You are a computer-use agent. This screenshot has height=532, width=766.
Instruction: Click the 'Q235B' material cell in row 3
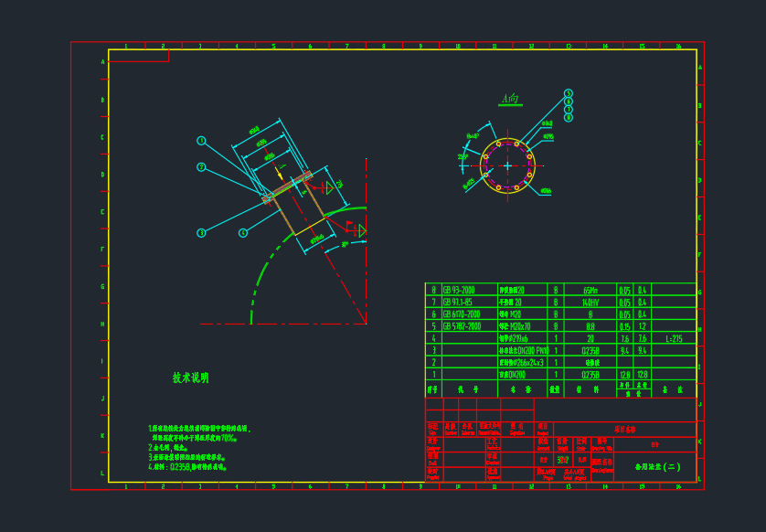[590, 350]
